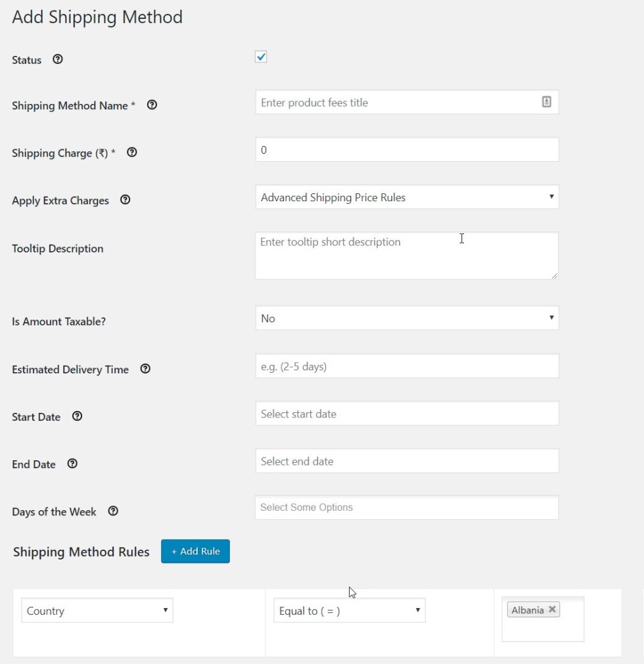
Task: Click the Add Rule button
Action: (x=195, y=551)
